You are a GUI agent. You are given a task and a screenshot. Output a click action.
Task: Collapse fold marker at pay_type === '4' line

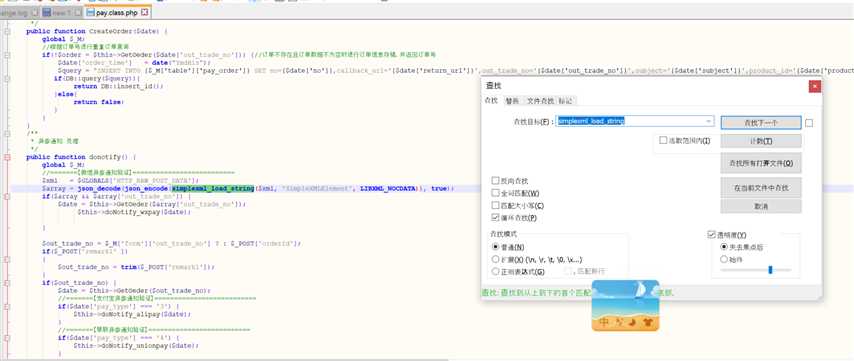pos(7,338)
